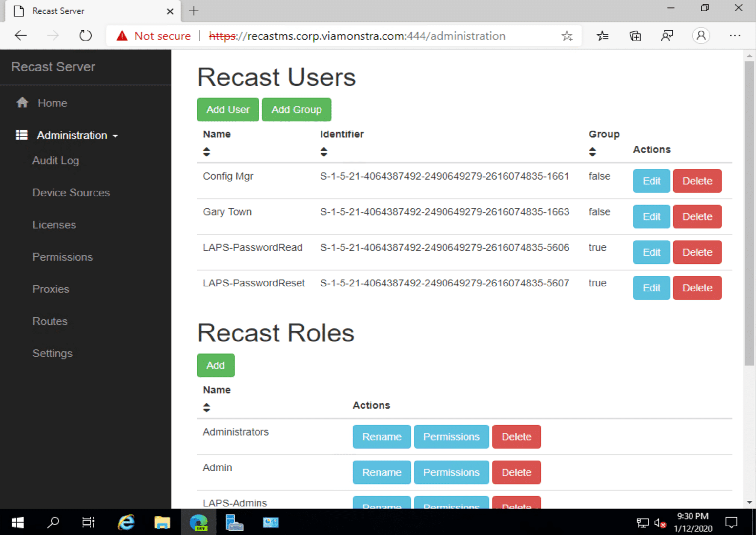Edit the Config Mgr user
756x535 pixels.
[651, 181]
